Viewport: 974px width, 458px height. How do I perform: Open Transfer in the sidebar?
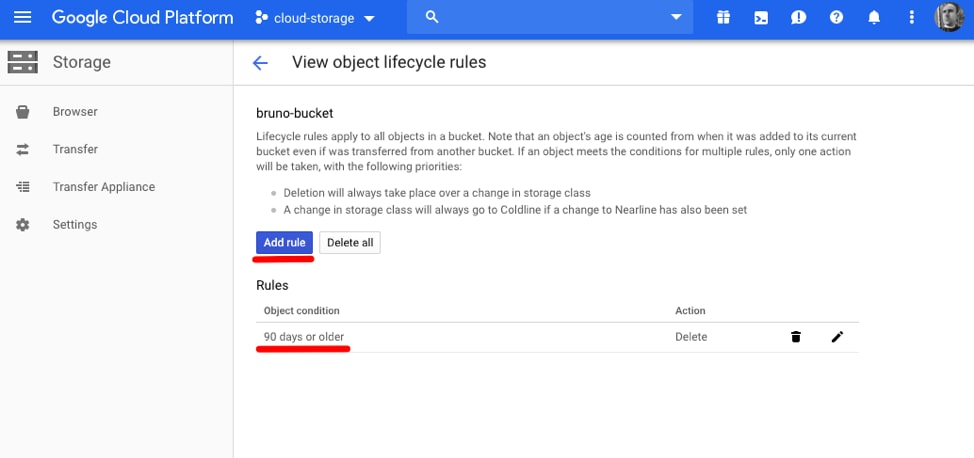75,149
